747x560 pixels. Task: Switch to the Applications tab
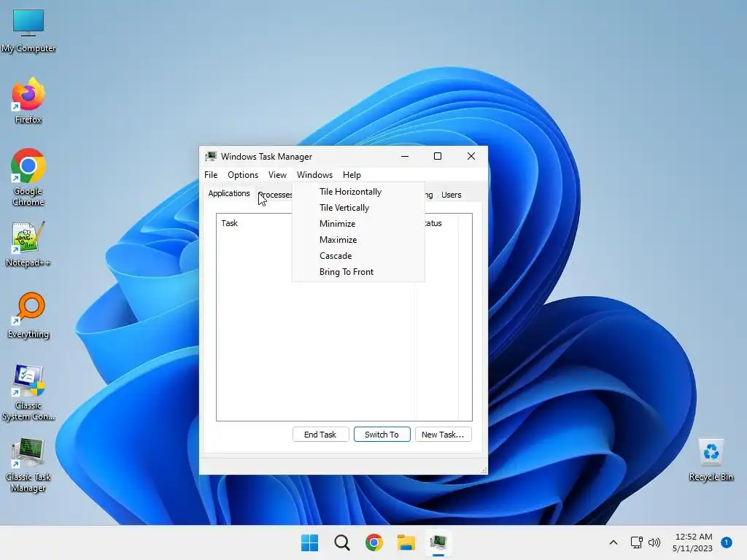229,193
